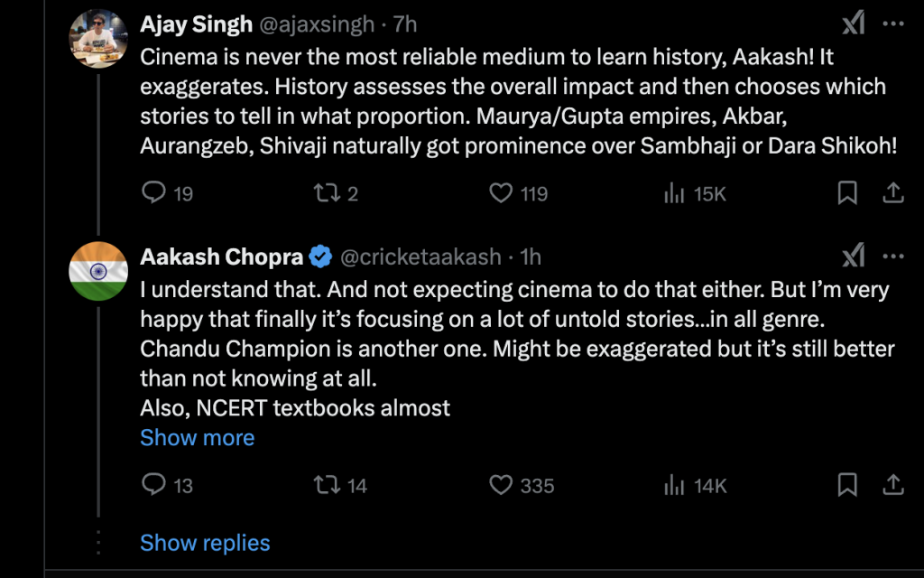
Task: Like Ajay Singh's tweet
Action: 501,192
